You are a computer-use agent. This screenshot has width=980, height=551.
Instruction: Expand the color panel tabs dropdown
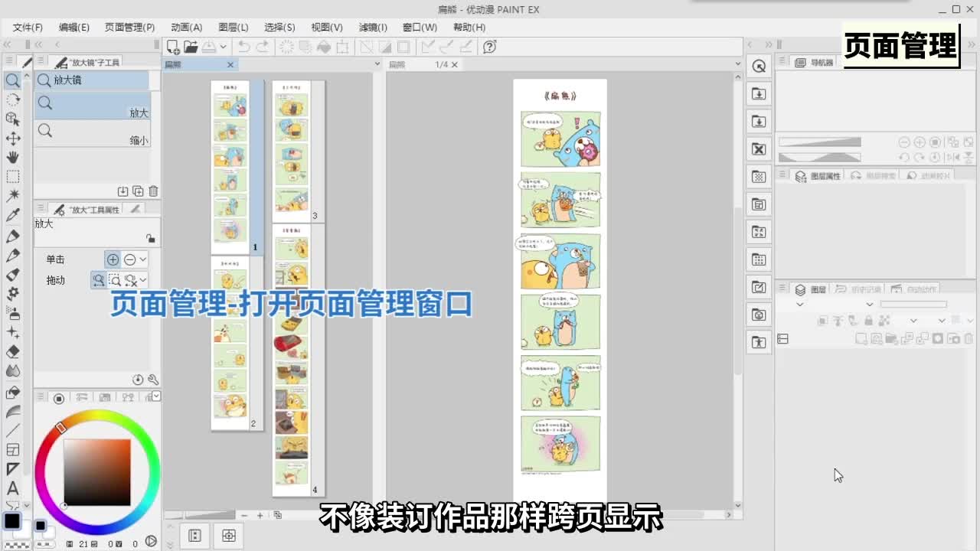156,396
